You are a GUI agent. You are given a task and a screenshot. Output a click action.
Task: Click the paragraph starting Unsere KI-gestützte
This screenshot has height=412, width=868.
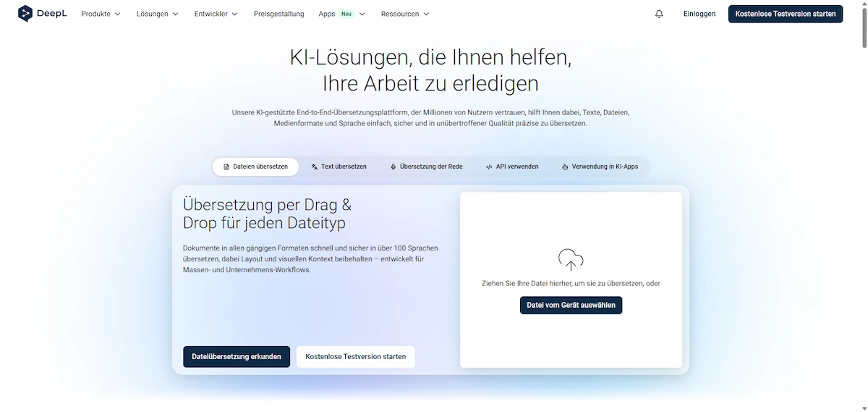tap(430, 118)
